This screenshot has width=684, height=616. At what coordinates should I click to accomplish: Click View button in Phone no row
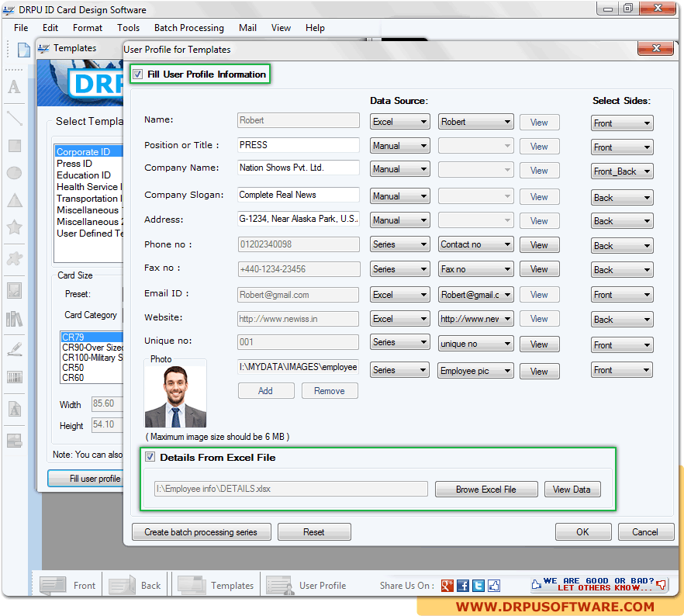[x=539, y=245]
